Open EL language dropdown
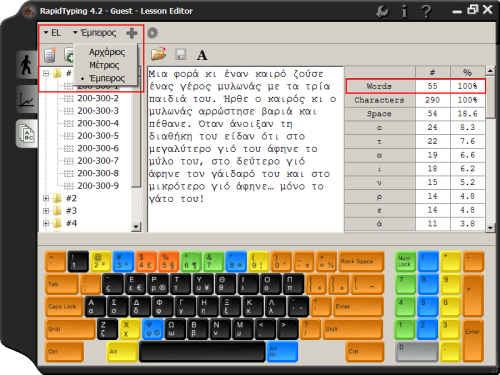 tap(52, 33)
